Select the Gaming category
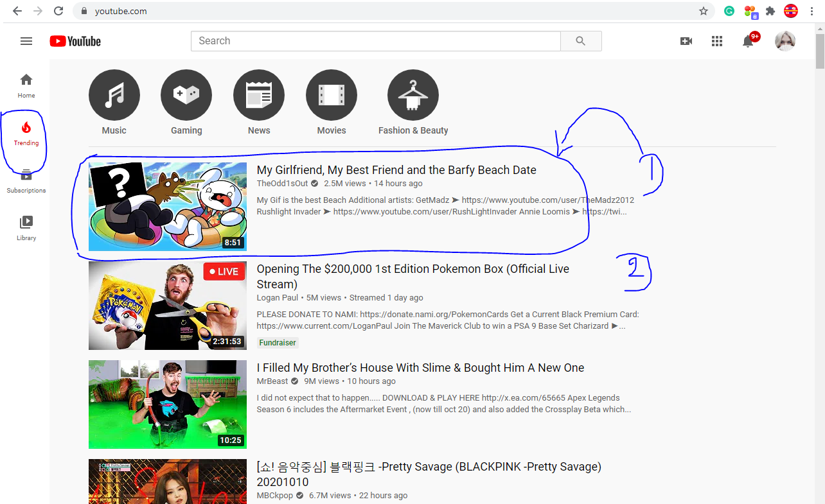This screenshot has width=825, height=504. (x=186, y=94)
